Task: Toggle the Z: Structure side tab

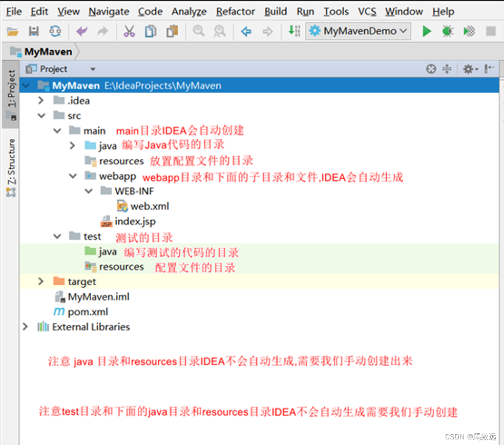Action: pos(11,167)
